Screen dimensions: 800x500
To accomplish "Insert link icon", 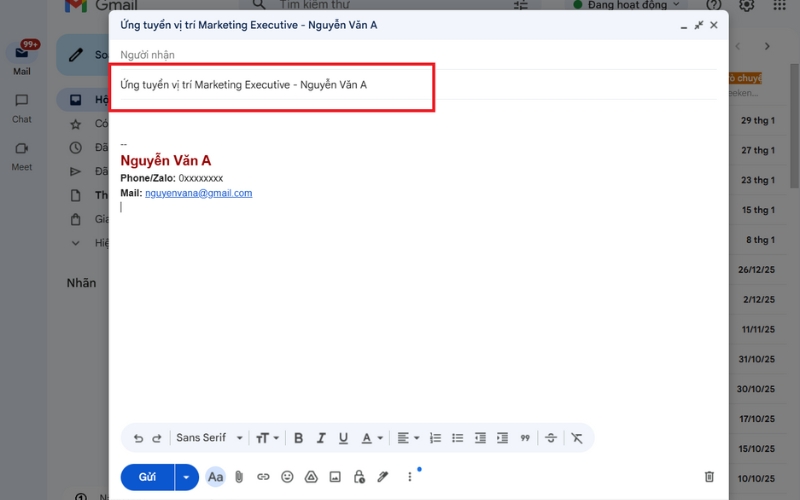I will [x=263, y=477].
